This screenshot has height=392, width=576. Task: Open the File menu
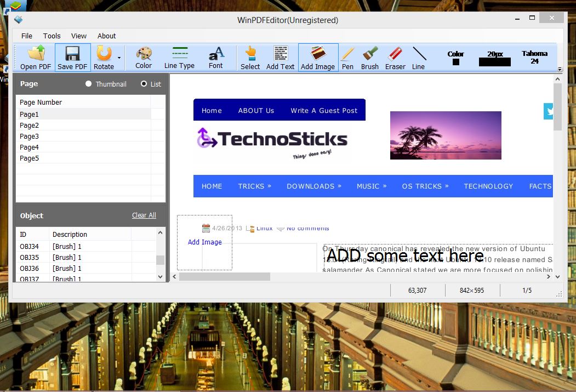tap(27, 36)
